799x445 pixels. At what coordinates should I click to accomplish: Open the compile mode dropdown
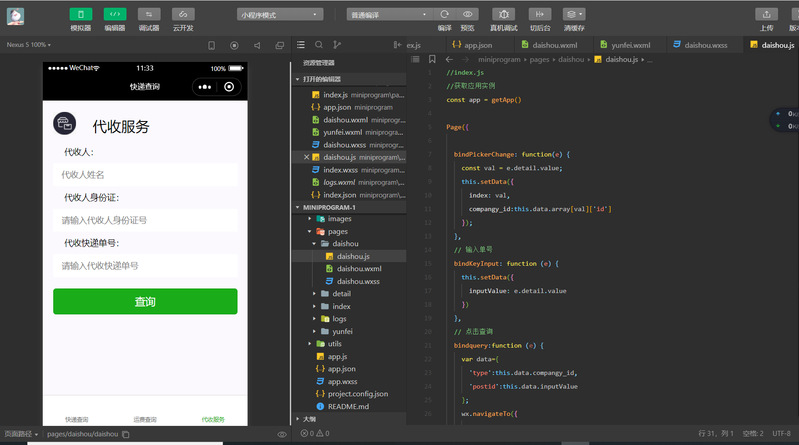point(389,15)
